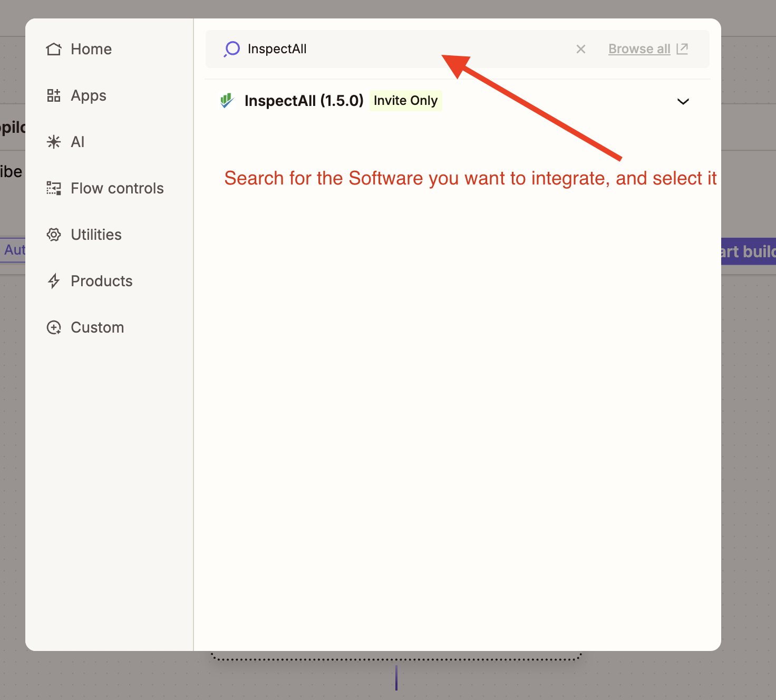
Task: Click the AI sparkle icon
Action: point(54,142)
